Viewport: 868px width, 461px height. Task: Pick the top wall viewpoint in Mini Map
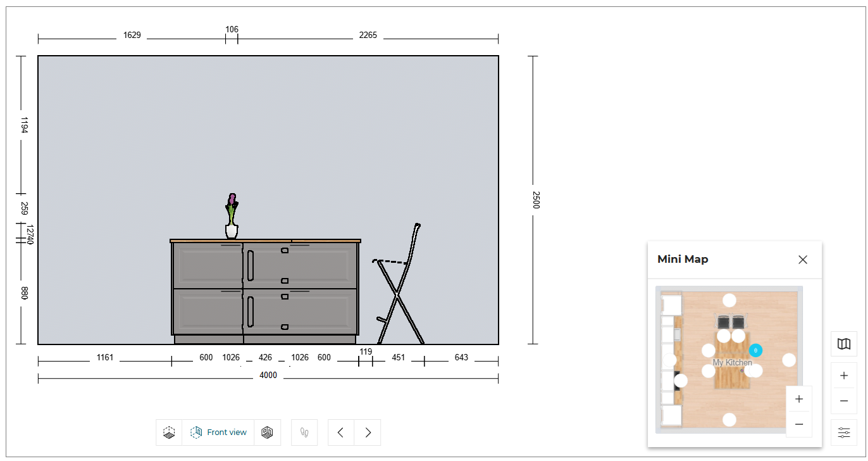729,300
